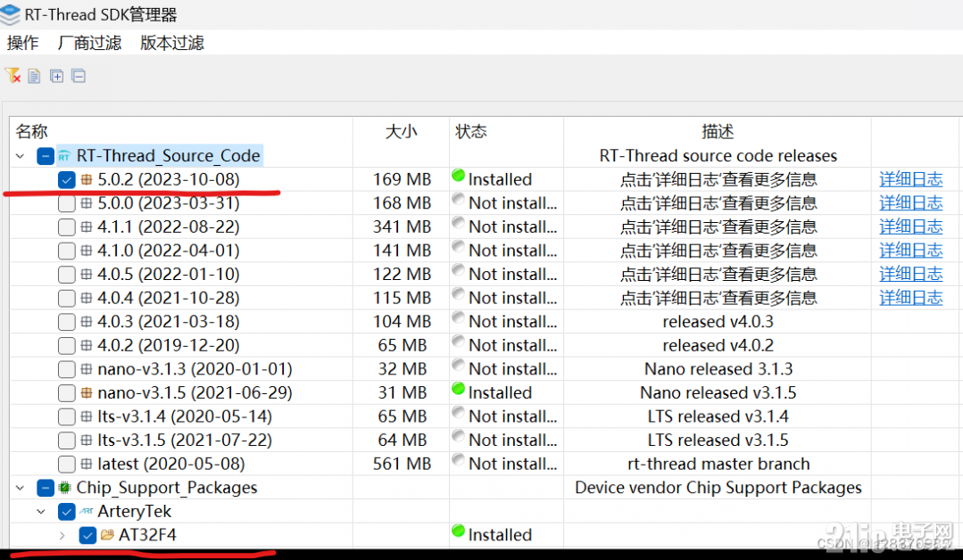The image size is (963, 560).
Task: Open 详细日志 link for version 4.0.4
Action: pyautogui.click(x=911, y=298)
